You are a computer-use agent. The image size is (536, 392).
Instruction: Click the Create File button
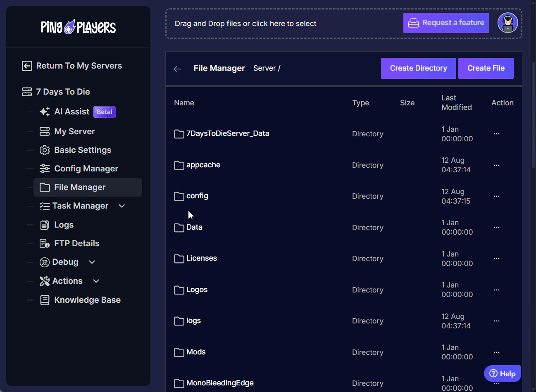(x=486, y=68)
